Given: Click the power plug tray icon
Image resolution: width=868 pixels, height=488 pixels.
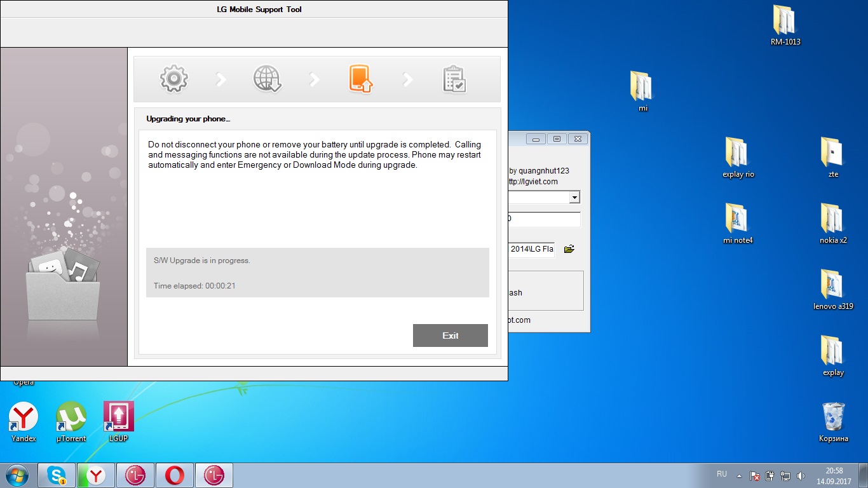Looking at the screenshot, I should [770, 475].
